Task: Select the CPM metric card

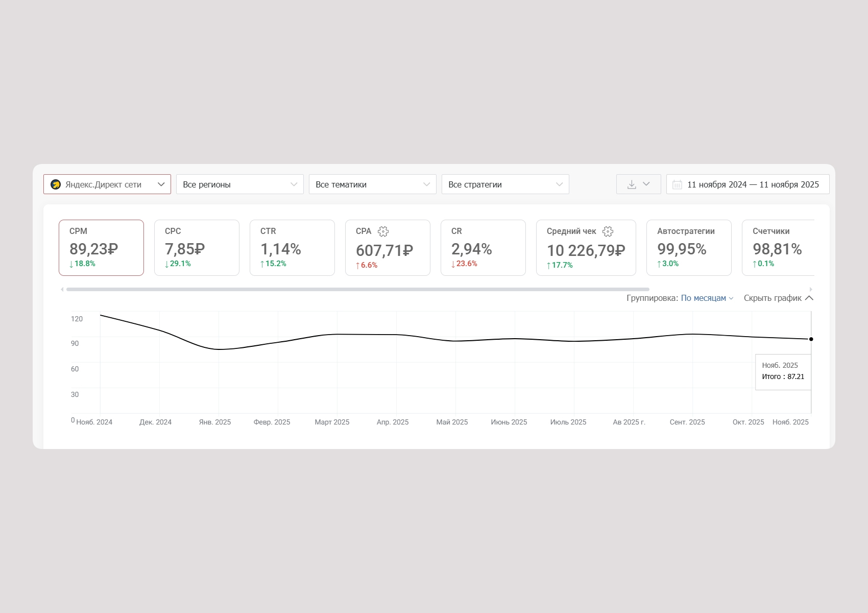Action: (x=101, y=248)
